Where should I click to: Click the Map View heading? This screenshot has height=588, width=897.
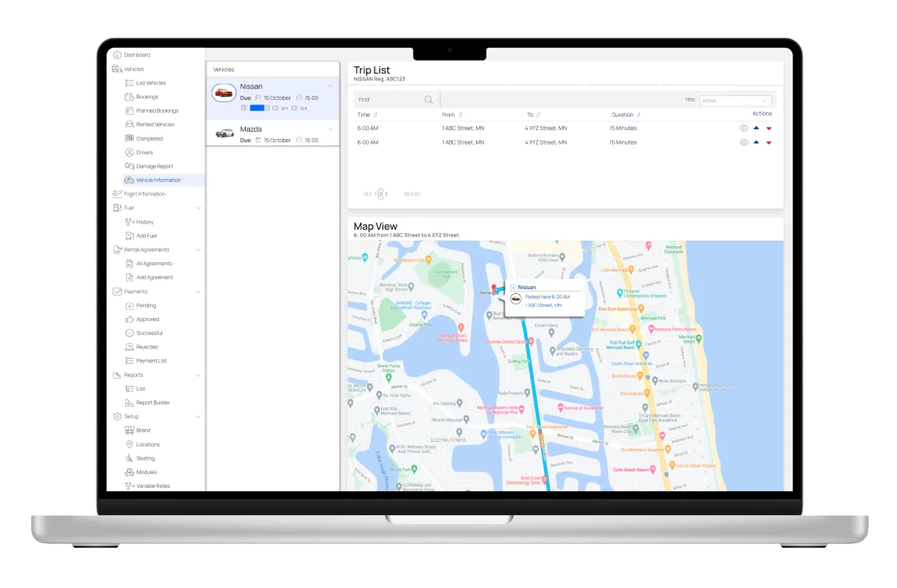[x=375, y=227]
